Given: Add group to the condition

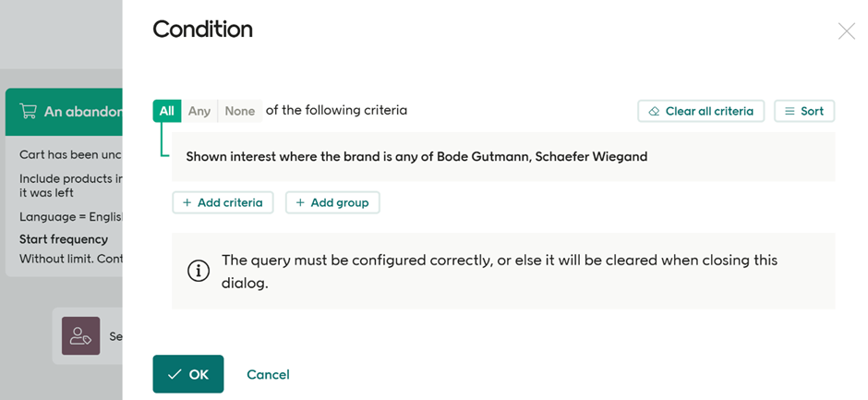Looking at the screenshot, I should tap(332, 202).
